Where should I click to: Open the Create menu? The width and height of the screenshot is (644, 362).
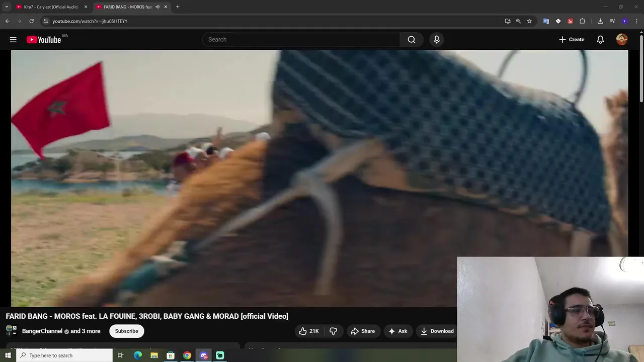tap(572, 40)
